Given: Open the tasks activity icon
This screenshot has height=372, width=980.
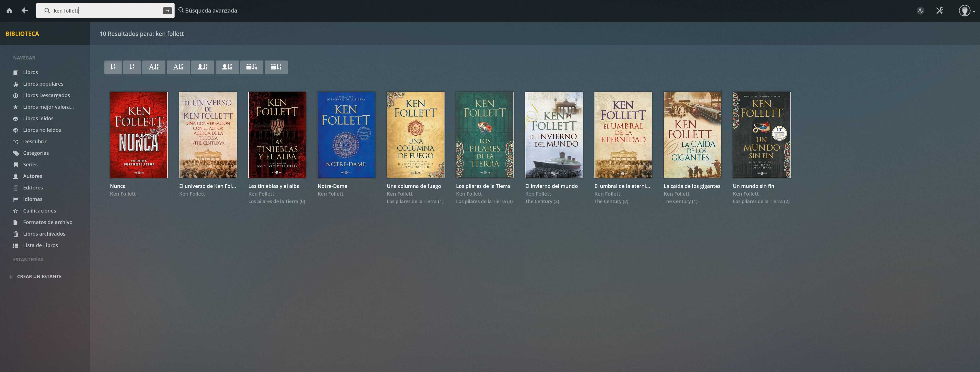Looking at the screenshot, I should click(x=920, y=11).
